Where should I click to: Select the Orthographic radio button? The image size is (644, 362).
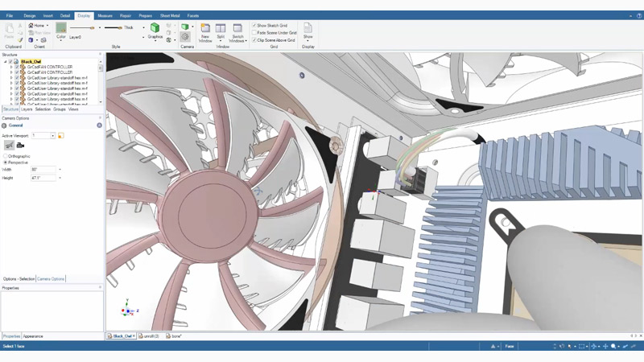(x=4, y=156)
